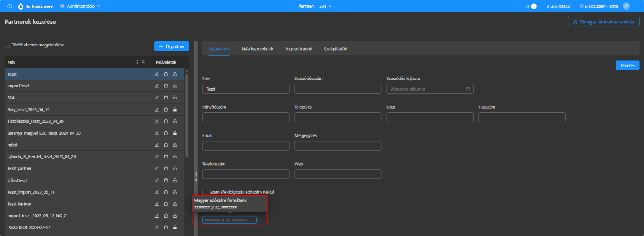Click the home icon in top bar
This screenshot has width=644, height=236.
pyautogui.click(x=10, y=6)
